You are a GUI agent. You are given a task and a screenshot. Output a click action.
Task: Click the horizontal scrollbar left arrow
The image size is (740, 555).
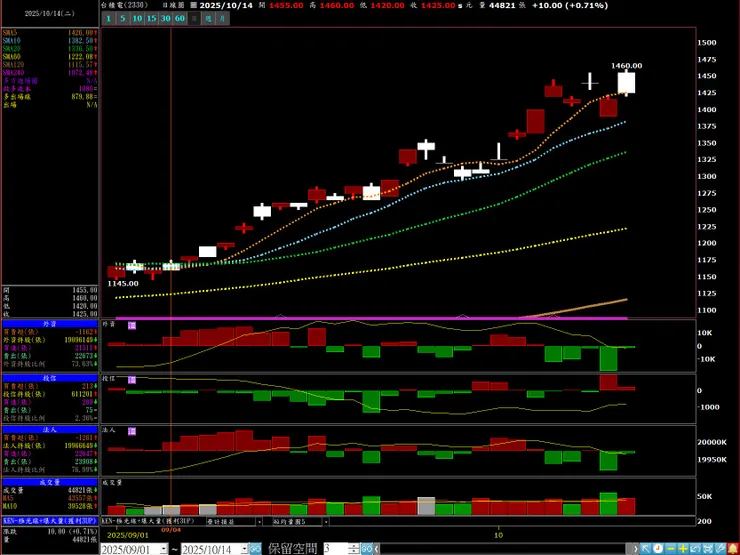click(377, 549)
